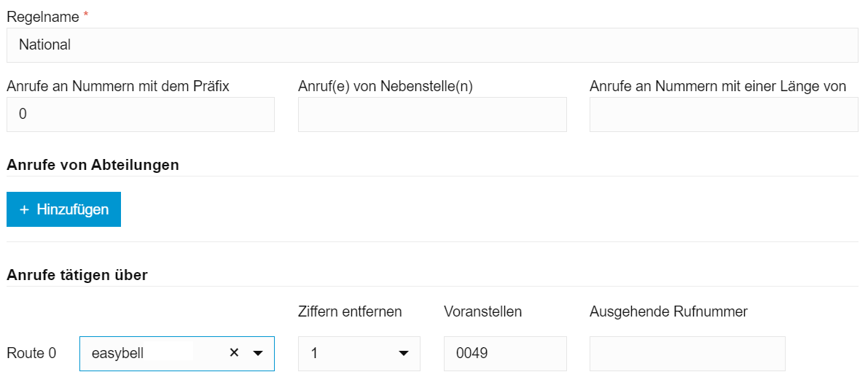
Task: Click the 'Ausgehende Rufnummer' column label
Action: point(668,311)
